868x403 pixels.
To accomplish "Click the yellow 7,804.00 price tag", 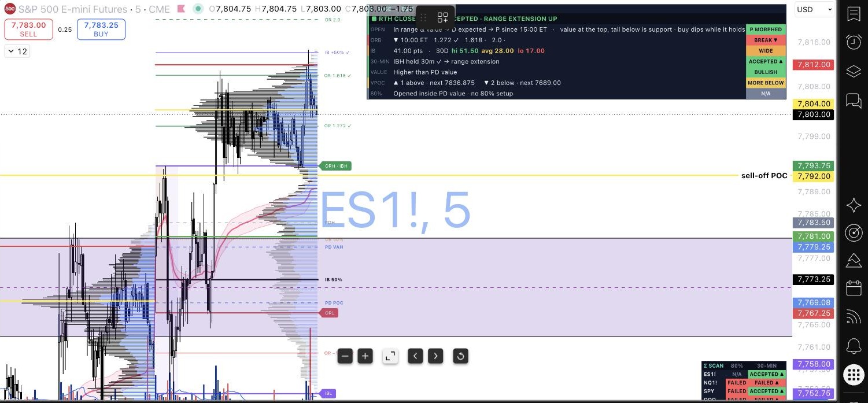I will 814,103.
